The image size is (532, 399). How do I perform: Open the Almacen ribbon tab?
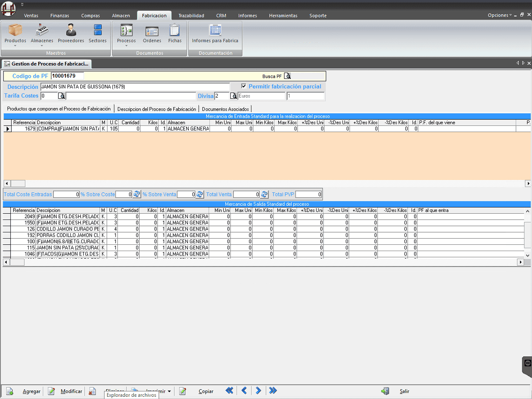pyautogui.click(x=121, y=16)
